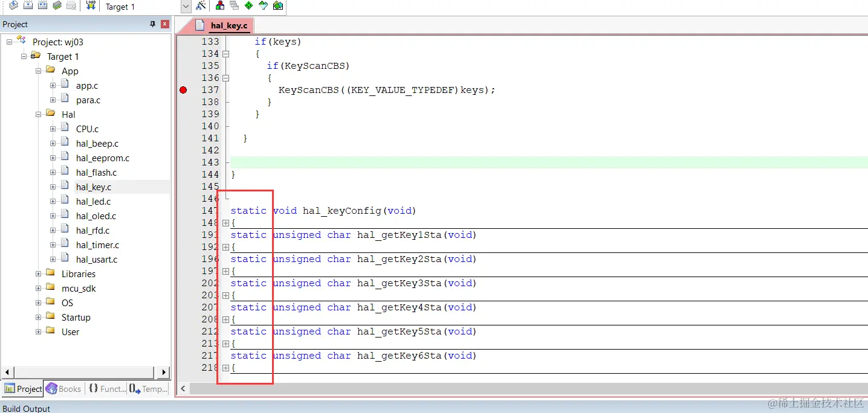The image size is (868, 413).
Task: Collapse the Project: wj03 root node
Action: pyautogui.click(x=9, y=42)
